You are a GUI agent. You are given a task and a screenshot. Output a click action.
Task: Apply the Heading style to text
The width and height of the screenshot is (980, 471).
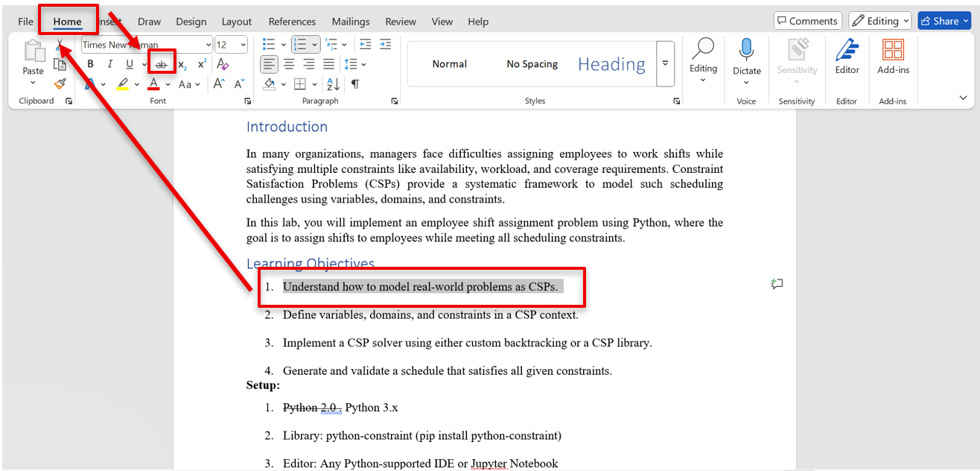point(611,63)
